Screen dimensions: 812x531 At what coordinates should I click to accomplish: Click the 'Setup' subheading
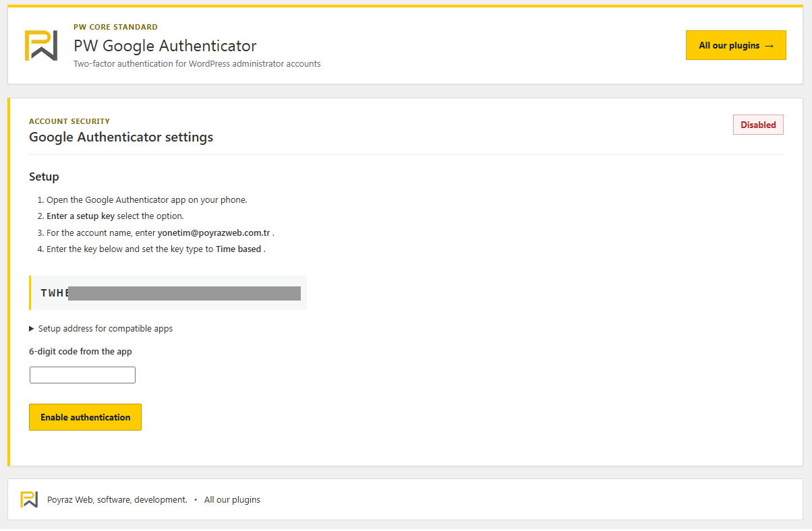pyautogui.click(x=44, y=177)
